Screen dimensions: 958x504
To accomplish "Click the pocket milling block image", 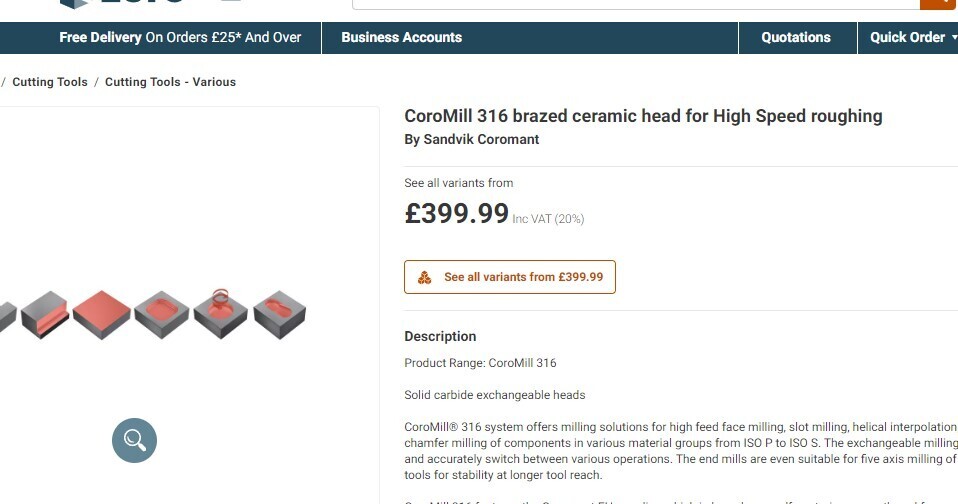I will (161, 314).
